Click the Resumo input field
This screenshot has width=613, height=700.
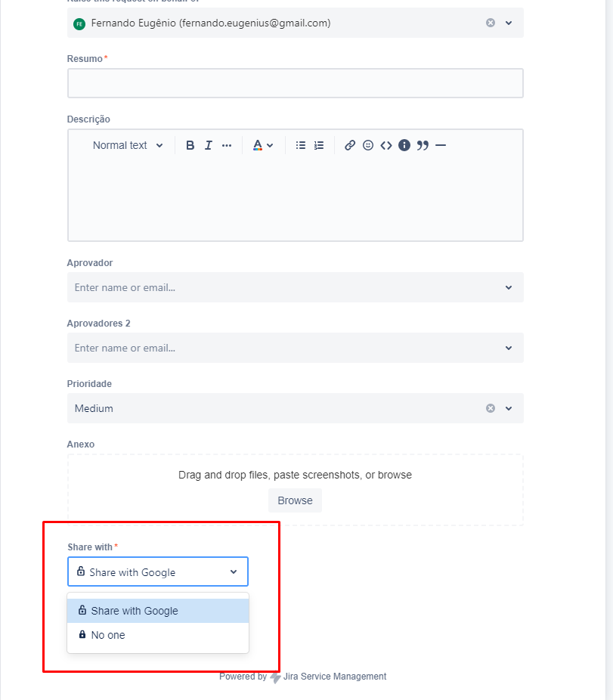295,83
